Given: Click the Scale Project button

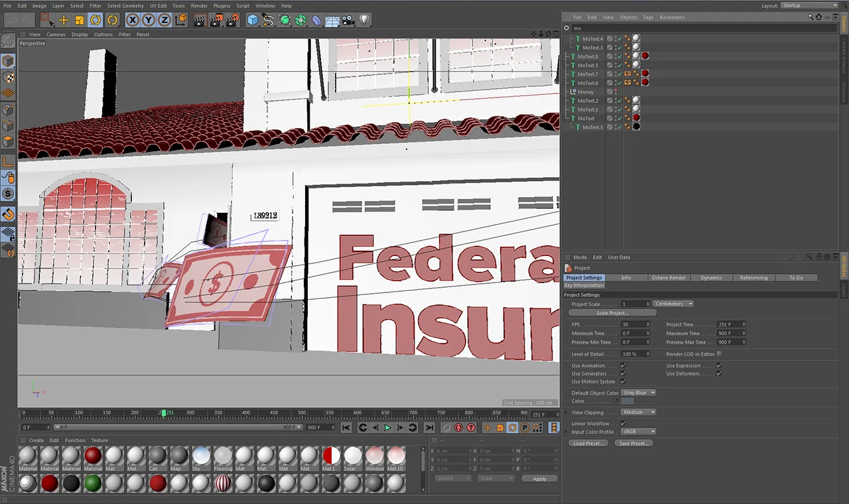Looking at the screenshot, I should point(612,313).
